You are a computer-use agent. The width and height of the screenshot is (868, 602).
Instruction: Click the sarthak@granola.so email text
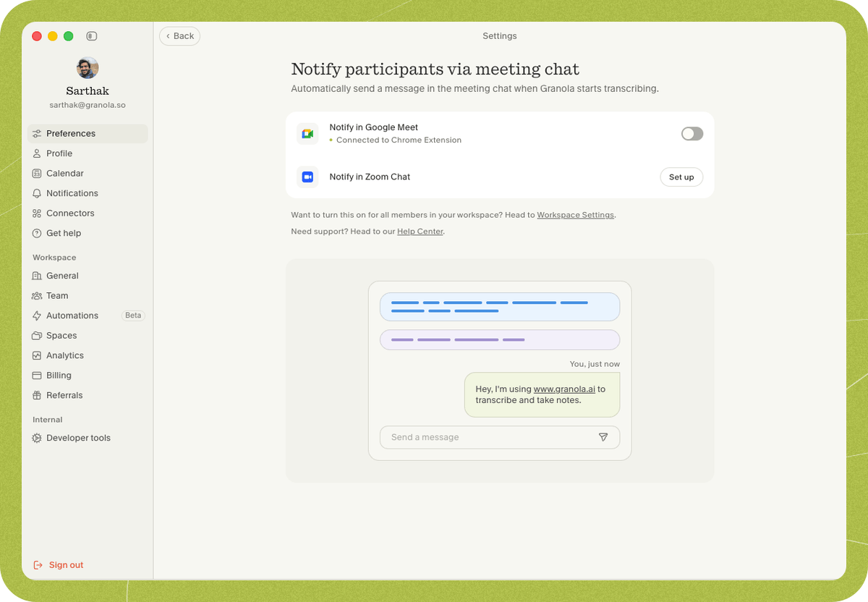pyautogui.click(x=88, y=105)
